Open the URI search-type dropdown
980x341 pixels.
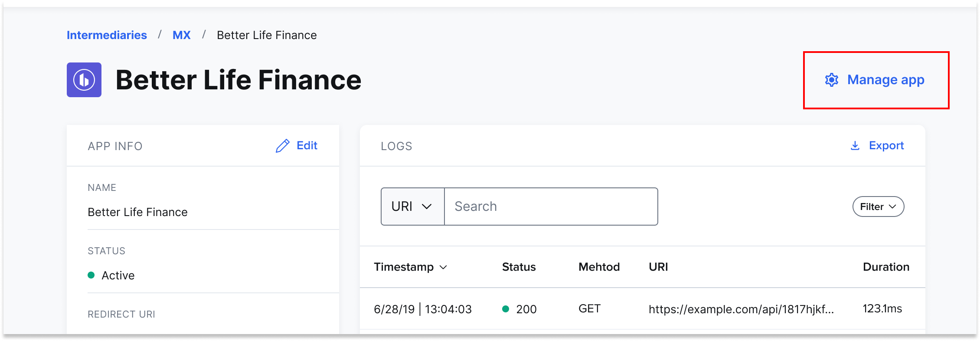click(x=412, y=207)
